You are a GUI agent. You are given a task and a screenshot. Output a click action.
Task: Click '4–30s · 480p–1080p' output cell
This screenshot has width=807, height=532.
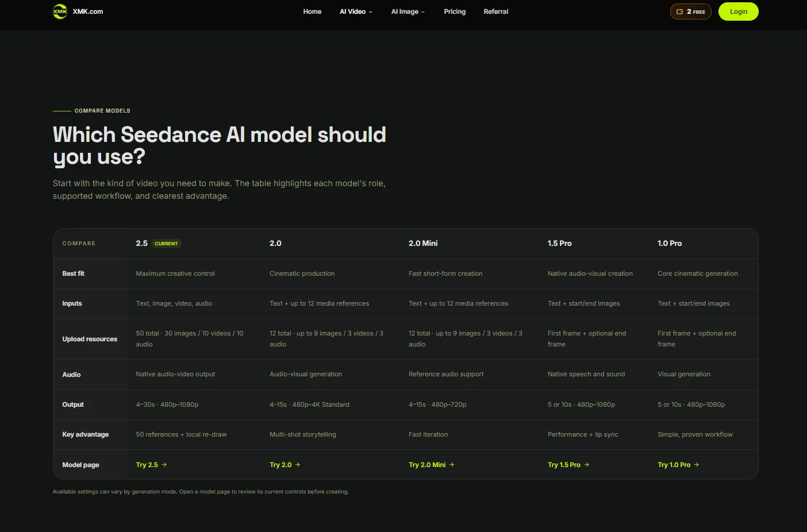coord(167,404)
